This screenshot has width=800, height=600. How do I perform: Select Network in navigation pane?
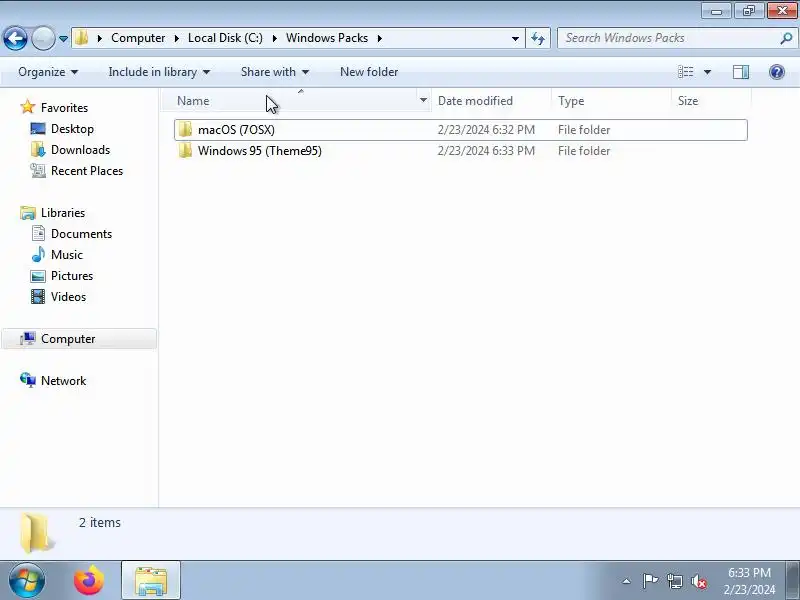63,381
